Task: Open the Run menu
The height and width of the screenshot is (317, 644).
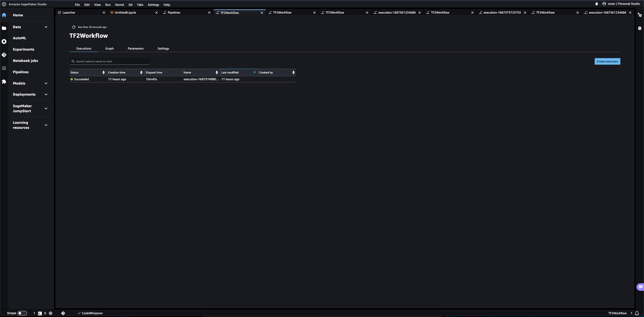Action: tap(108, 5)
